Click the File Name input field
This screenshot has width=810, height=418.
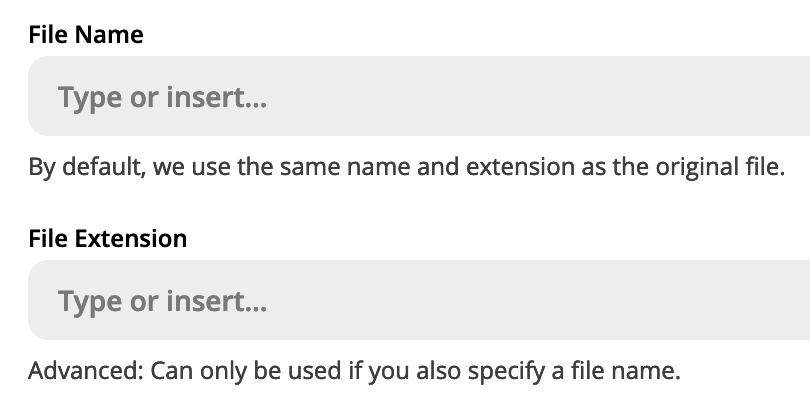tap(419, 96)
